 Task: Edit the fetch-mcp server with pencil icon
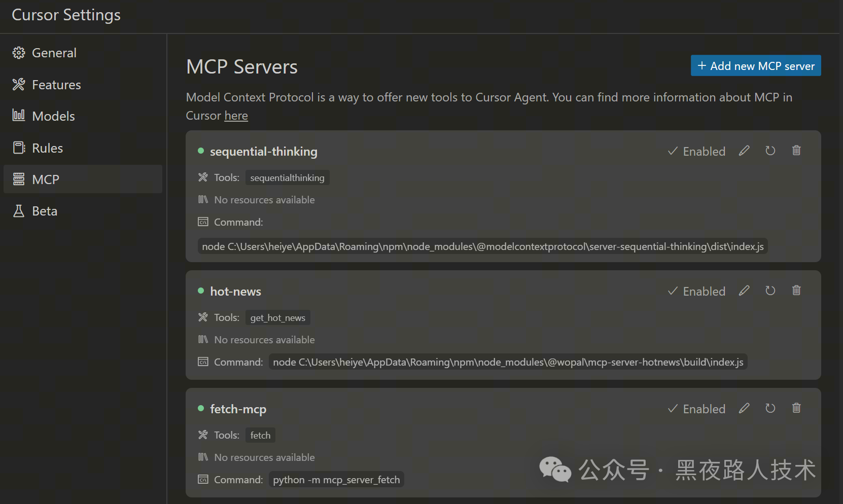click(744, 408)
